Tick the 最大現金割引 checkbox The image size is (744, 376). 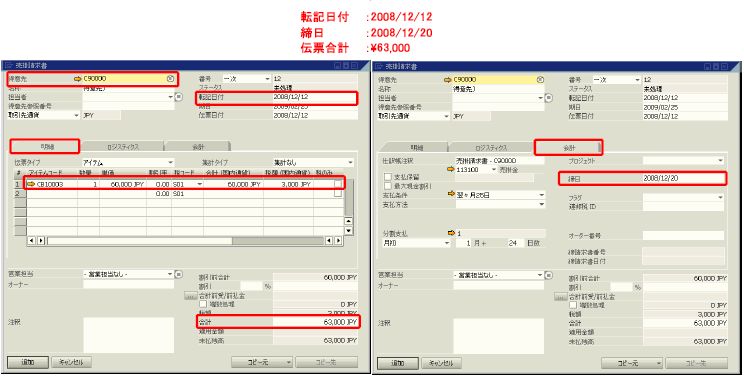(388, 186)
